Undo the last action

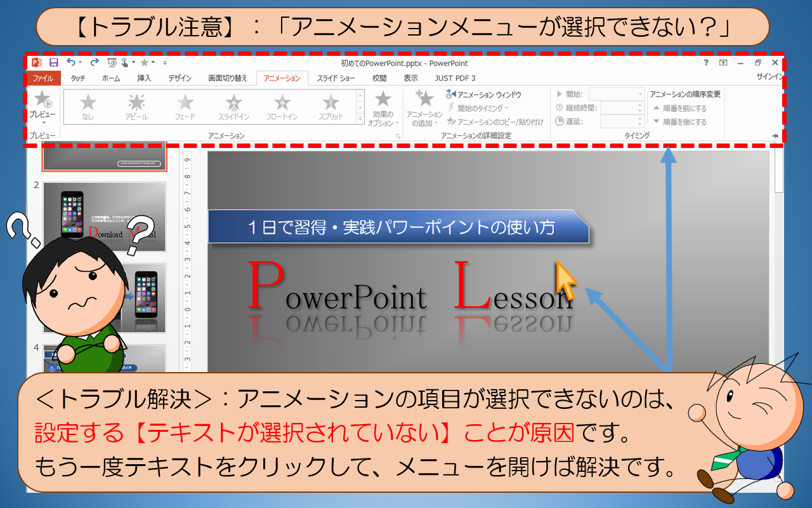pyautogui.click(x=71, y=62)
